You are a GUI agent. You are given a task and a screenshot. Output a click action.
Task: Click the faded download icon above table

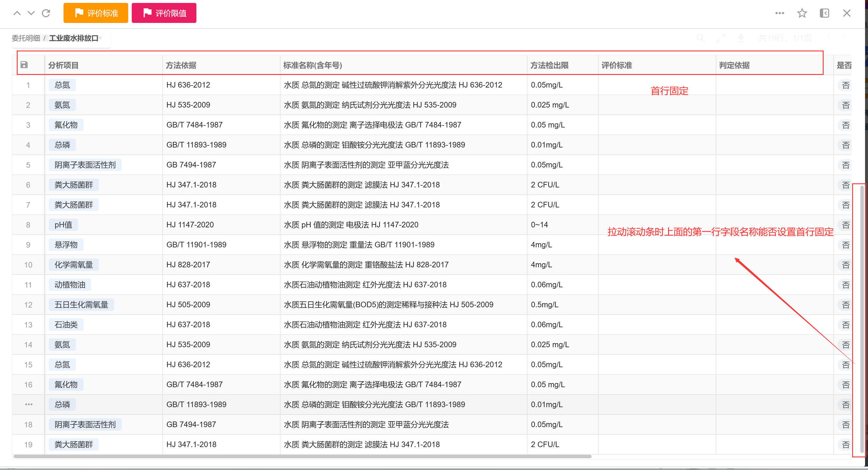click(741, 38)
